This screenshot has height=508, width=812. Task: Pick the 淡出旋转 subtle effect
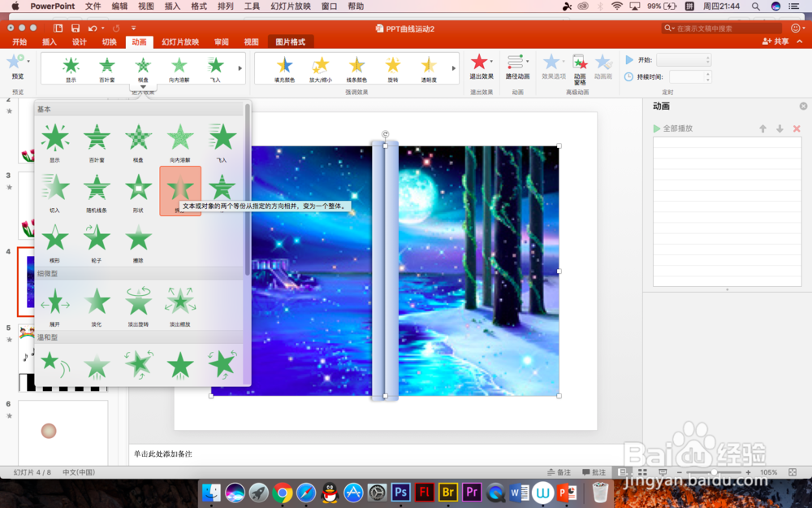pyautogui.click(x=138, y=306)
